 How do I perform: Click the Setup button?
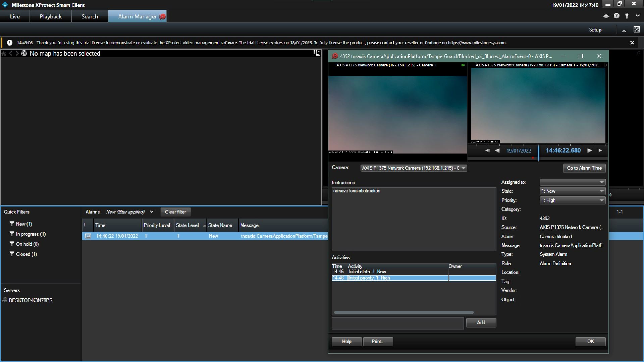point(595,30)
